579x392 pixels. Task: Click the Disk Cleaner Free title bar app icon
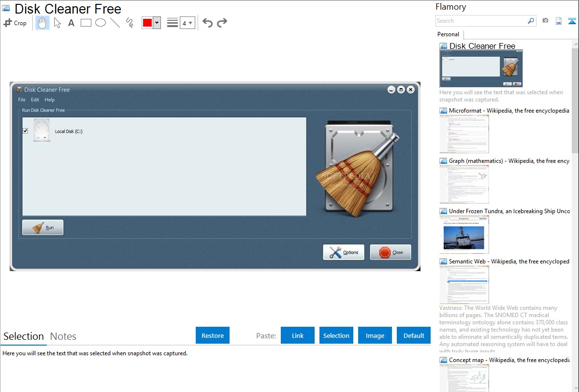pyautogui.click(x=19, y=89)
